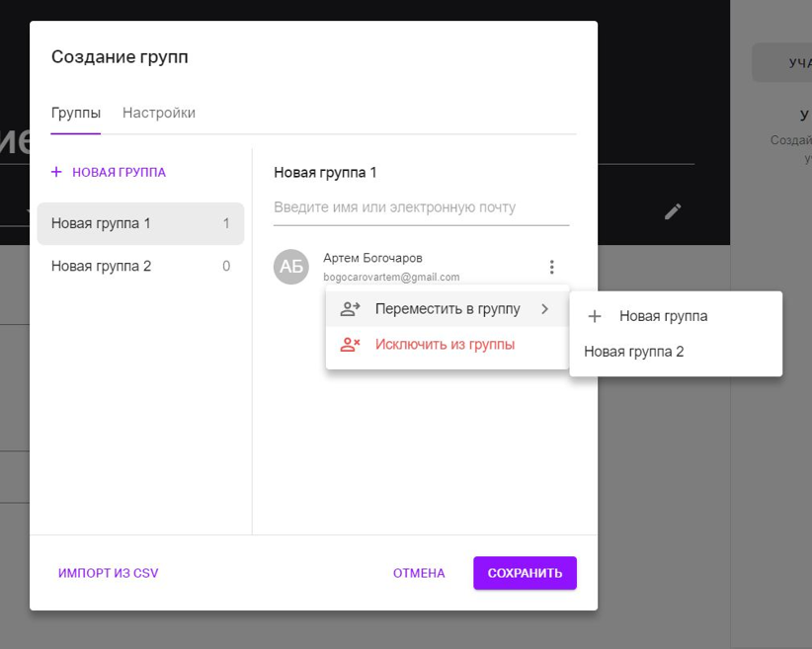Click the Новая группа 1 heading
The height and width of the screenshot is (649, 812).
pyautogui.click(x=325, y=173)
